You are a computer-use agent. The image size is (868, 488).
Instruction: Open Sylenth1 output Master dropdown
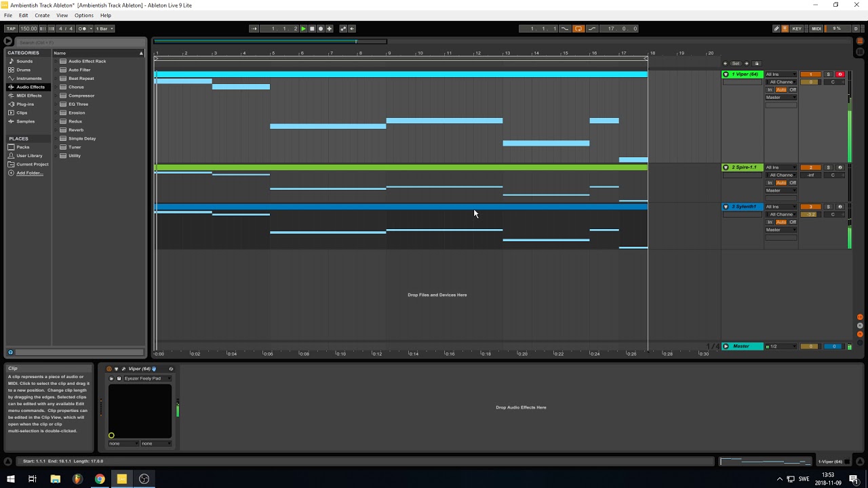coord(781,230)
